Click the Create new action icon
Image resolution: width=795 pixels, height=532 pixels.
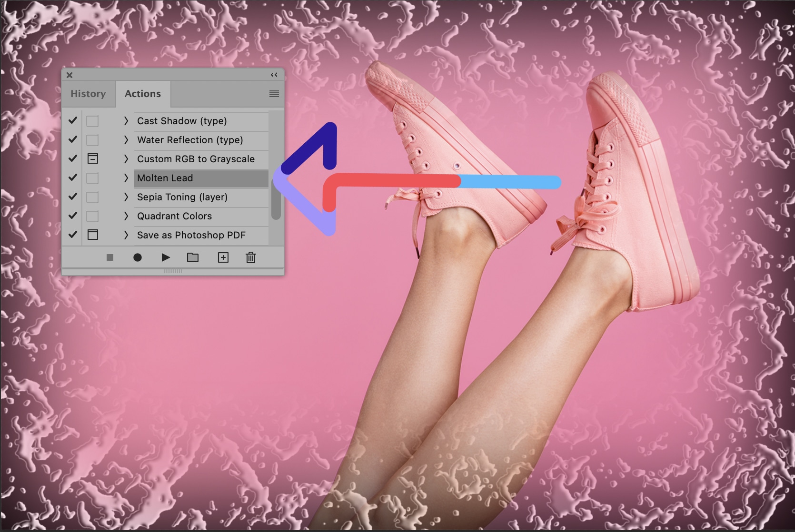click(x=223, y=257)
